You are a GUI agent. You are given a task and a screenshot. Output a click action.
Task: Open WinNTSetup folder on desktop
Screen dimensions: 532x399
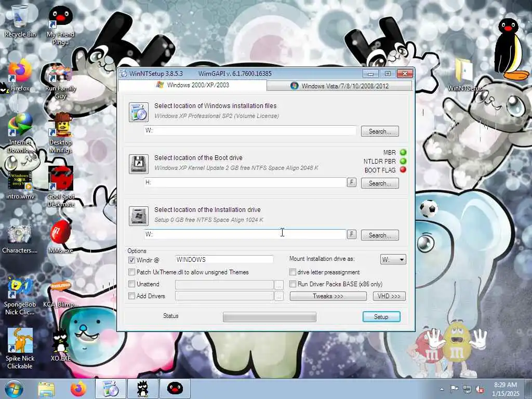click(x=464, y=75)
